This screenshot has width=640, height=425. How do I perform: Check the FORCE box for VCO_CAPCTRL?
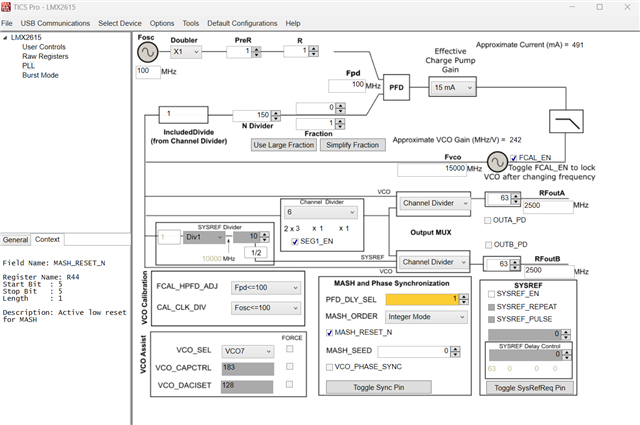pyautogui.click(x=290, y=367)
